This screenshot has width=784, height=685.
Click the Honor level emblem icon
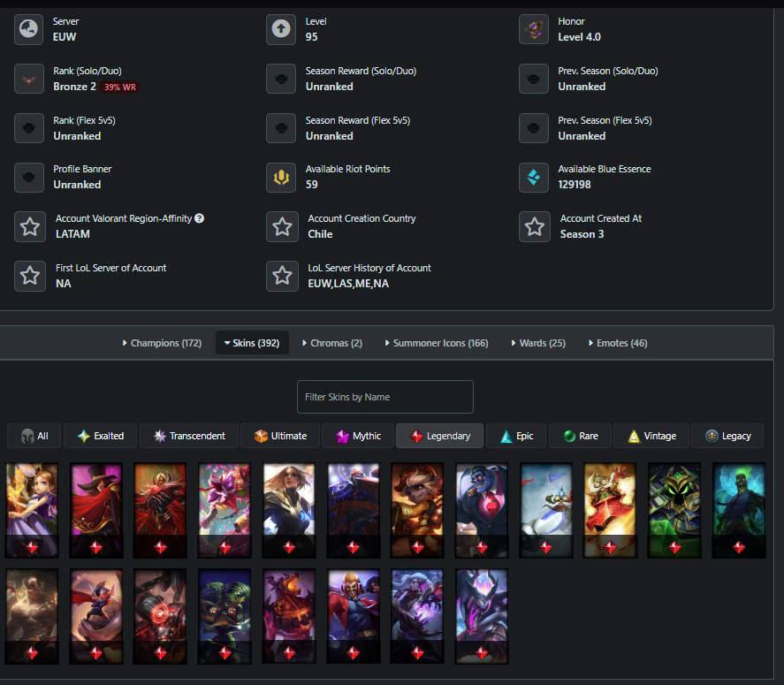pyautogui.click(x=534, y=29)
